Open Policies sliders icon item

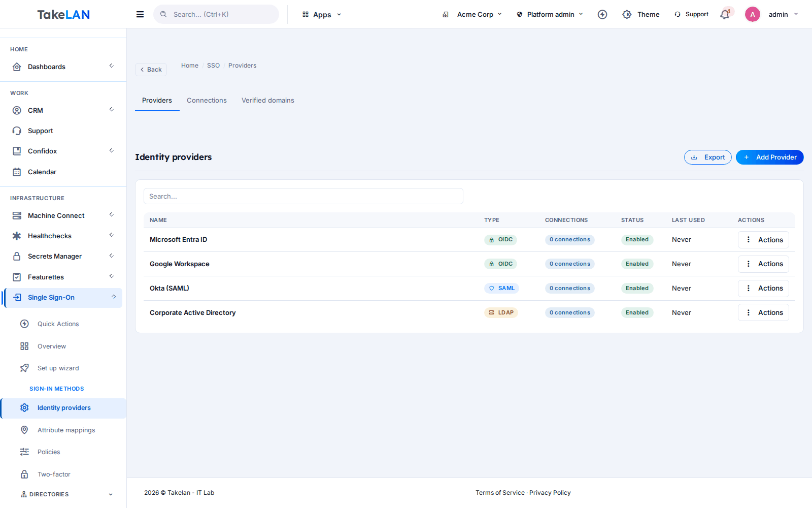[24, 452]
